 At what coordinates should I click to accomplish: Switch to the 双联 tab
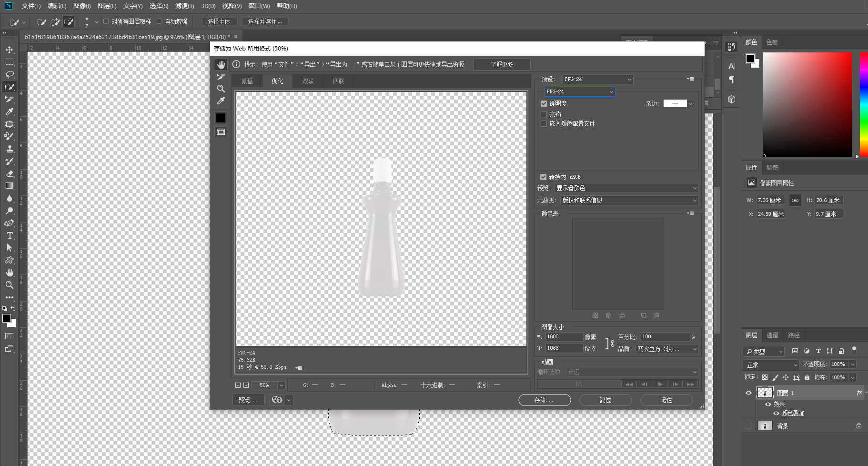308,81
